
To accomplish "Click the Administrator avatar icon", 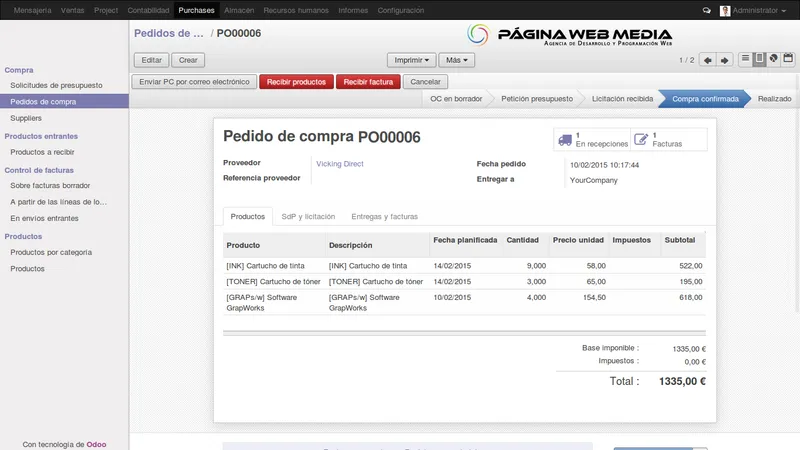I will [x=724, y=11].
